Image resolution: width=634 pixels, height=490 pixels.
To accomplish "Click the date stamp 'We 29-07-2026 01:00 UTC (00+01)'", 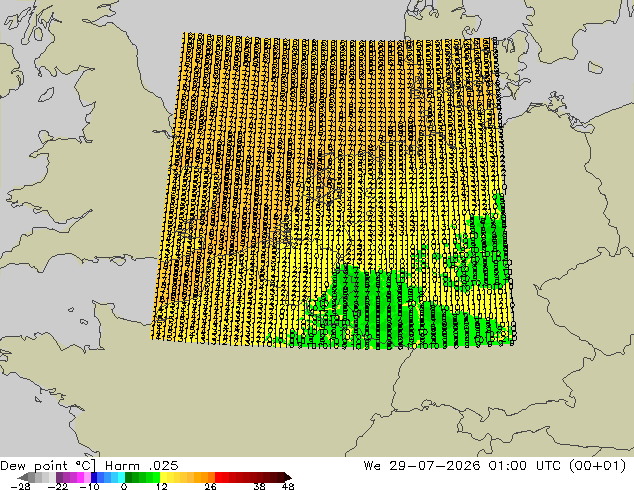I will (495, 466).
